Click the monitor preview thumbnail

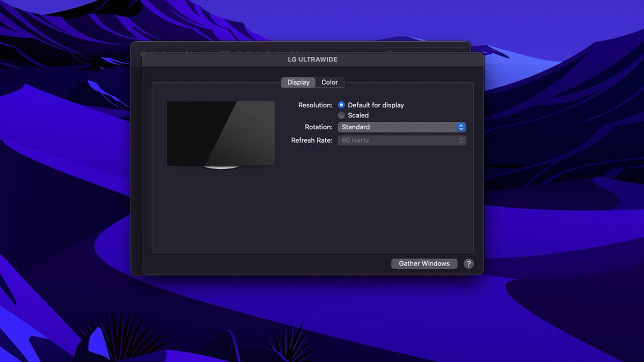221,133
